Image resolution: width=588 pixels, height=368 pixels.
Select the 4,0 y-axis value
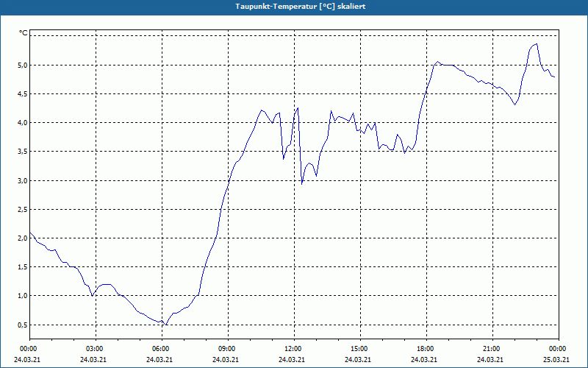23,123
